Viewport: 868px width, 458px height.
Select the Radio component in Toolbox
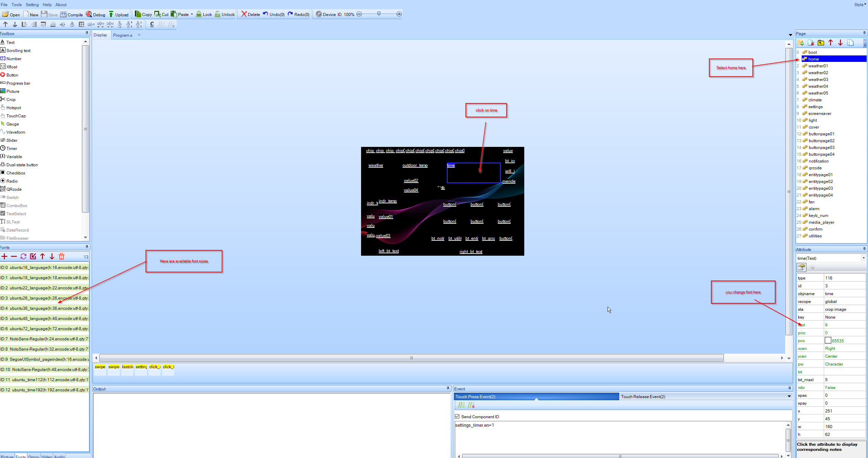[12, 181]
